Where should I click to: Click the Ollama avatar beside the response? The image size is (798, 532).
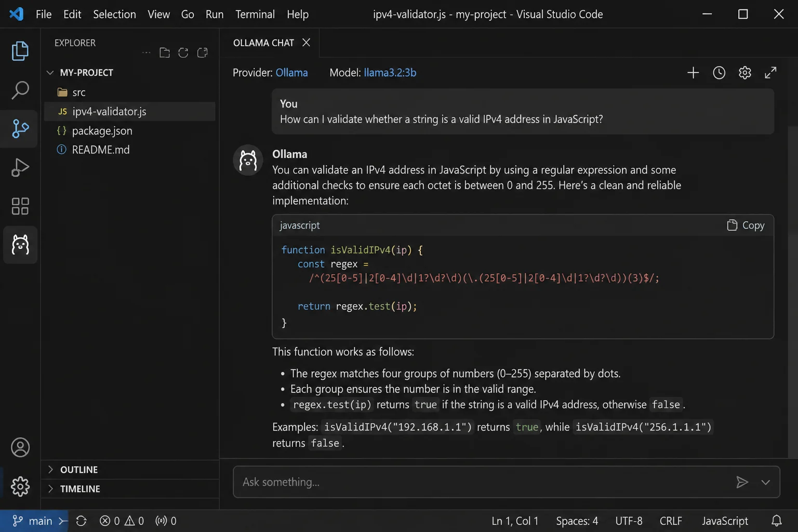point(248,160)
